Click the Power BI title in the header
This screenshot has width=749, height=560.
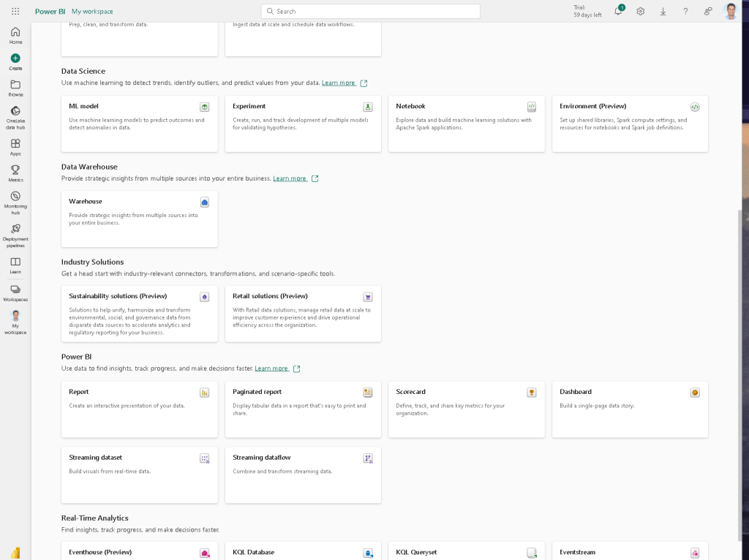[50, 12]
